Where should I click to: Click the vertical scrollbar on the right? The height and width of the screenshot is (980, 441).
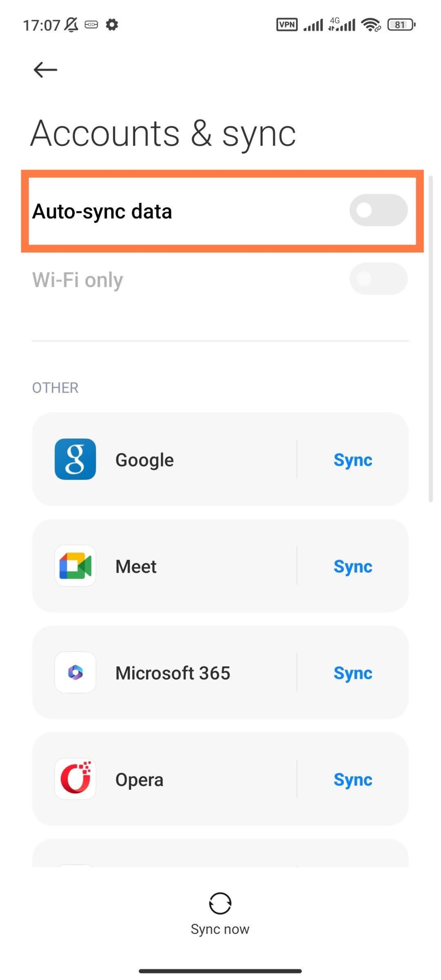click(x=431, y=339)
